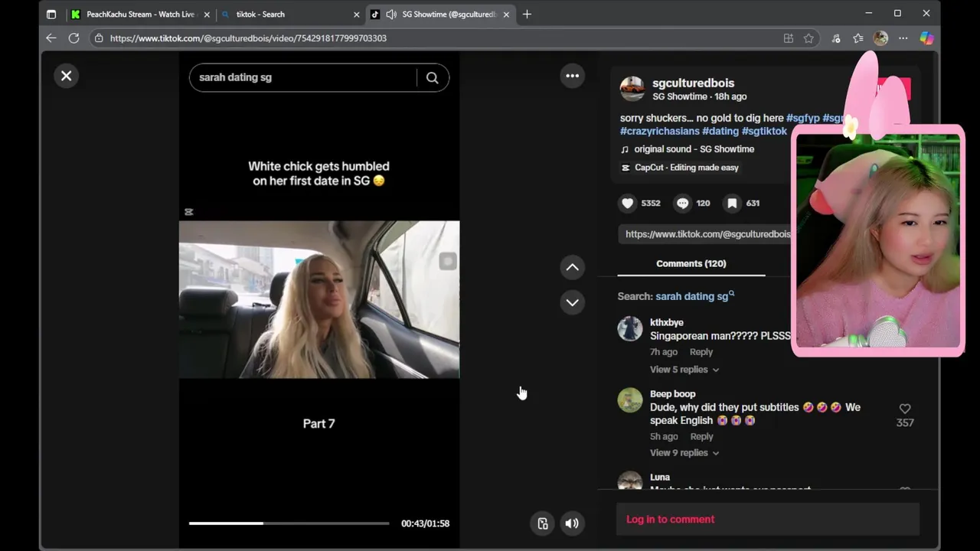Click Beep boop commenter name
This screenshot has height=551, width=980.
pyautogui.click(x=672, y=393)
